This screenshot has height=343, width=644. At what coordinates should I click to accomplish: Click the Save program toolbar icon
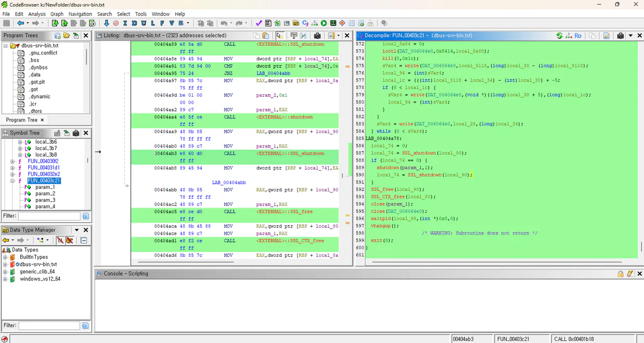pyautogui.click(x=7, y=23)
